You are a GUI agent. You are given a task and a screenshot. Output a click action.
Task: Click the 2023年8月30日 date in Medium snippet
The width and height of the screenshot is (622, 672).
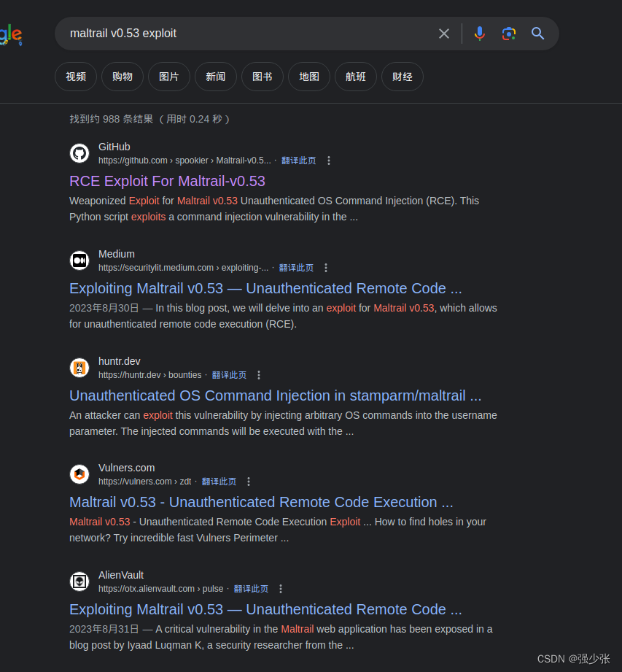tap(104, 308)
